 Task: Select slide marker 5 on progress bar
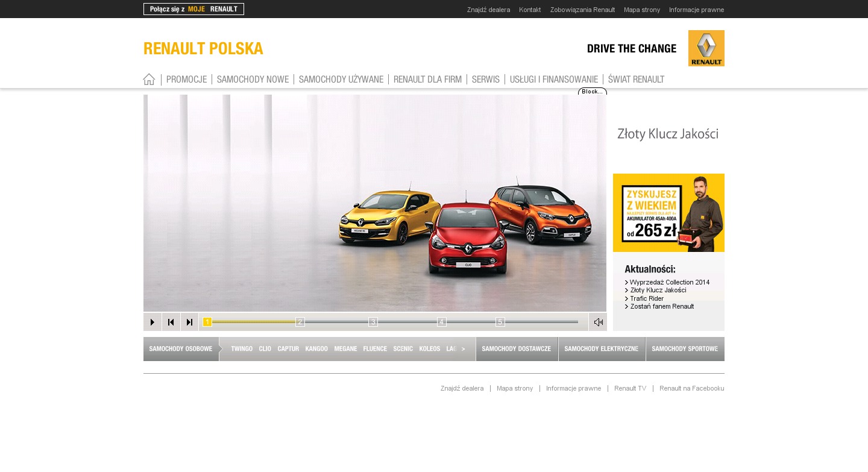[x=500, y=322]
